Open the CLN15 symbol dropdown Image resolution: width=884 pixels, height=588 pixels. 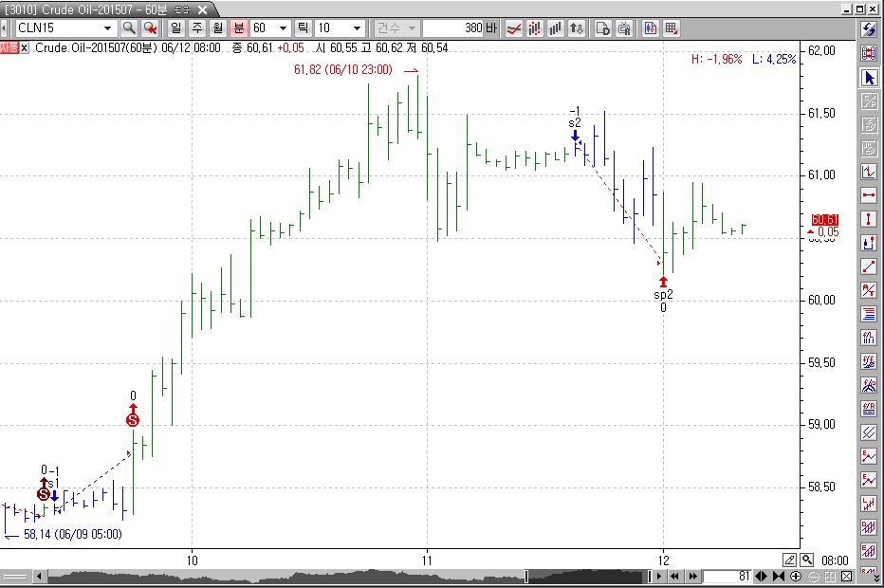[106, 28]
